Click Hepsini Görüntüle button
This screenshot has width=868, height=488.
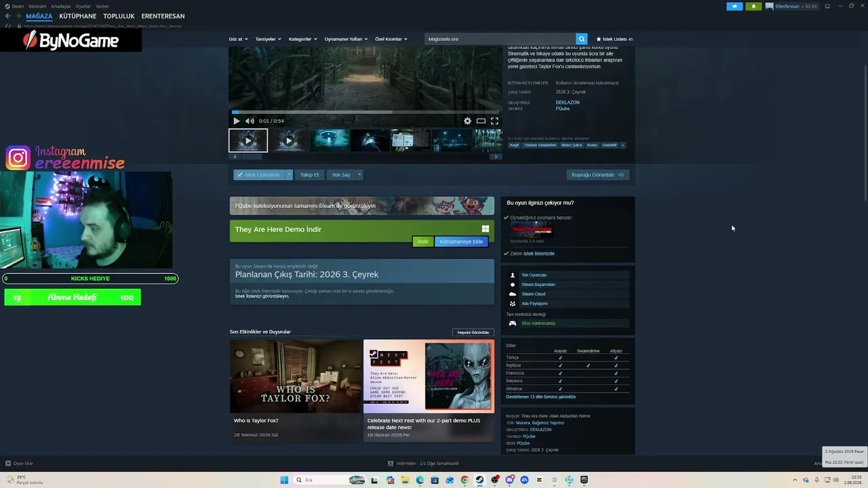click(473, 333)
